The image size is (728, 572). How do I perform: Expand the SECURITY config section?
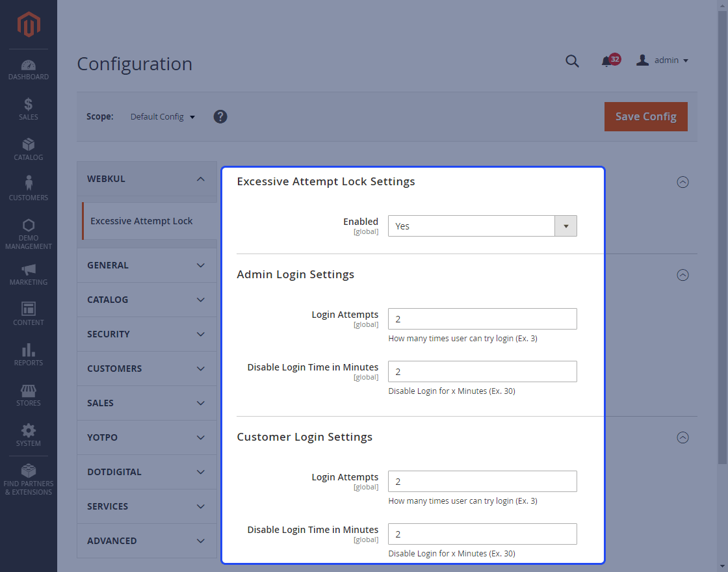point(147,334)
